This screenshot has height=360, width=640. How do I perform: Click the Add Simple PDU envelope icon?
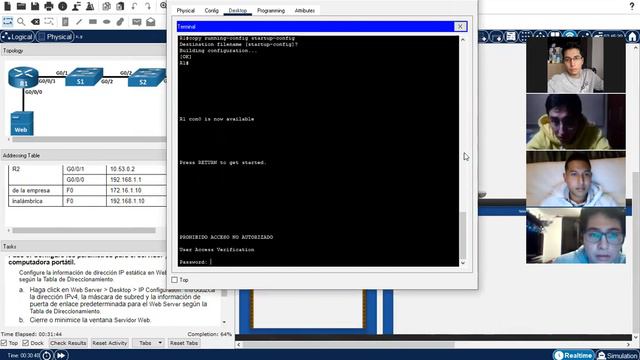[137, 22]
